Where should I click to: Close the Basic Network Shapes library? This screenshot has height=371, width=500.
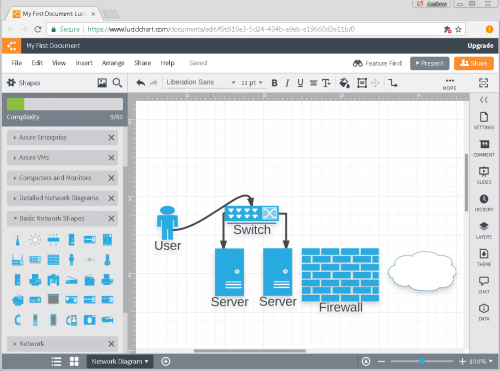pos(111,219)
